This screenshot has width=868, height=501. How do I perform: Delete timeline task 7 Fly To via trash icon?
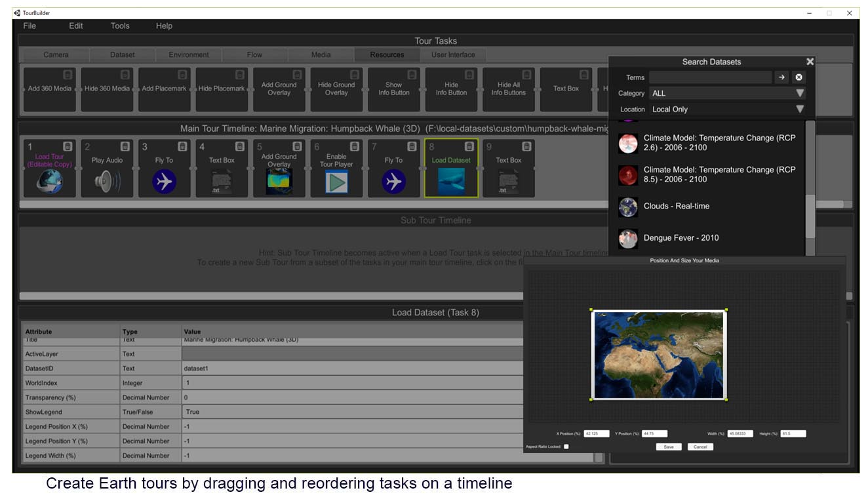pos(412,146)
